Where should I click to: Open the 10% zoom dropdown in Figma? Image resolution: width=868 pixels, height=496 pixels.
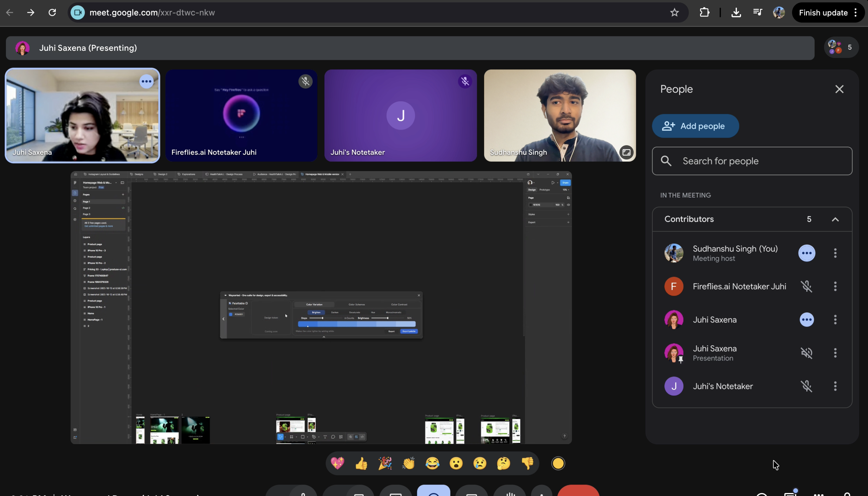566,190
